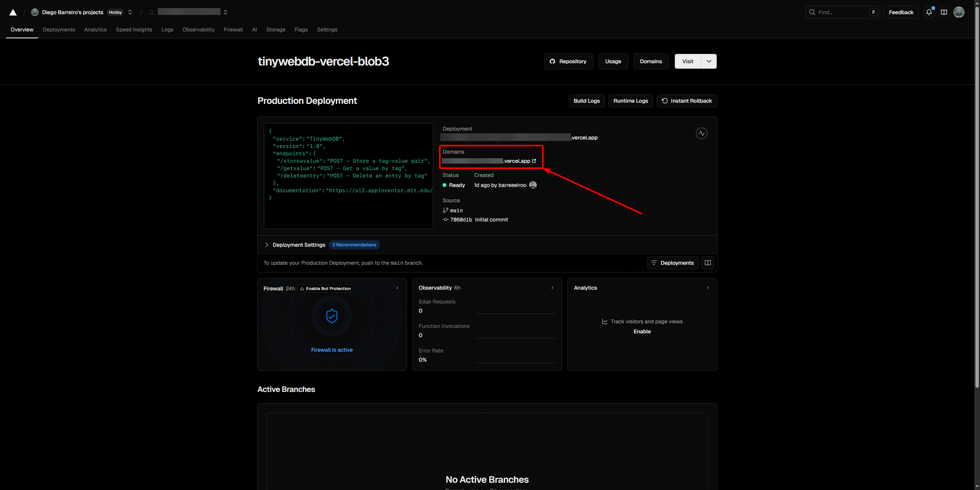This screenshot has height=490, width=980.
Task: Enable Analytics tracking
Action: click(642, 331)
